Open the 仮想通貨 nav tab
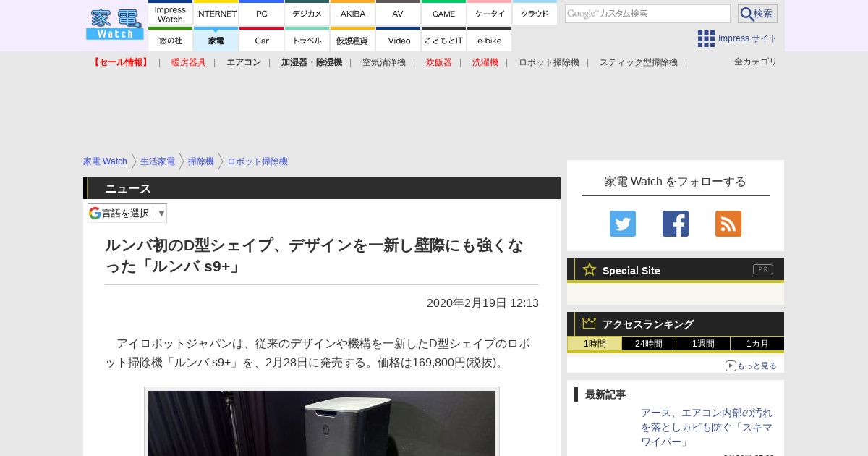The height and width of the screenshot is (456, 868). click(x=353, y=40)
